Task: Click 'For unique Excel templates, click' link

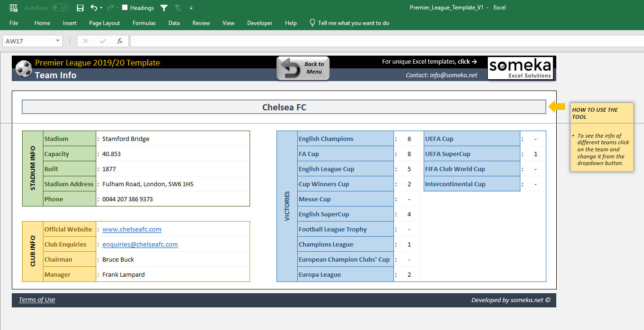Action: click(429, 61)
